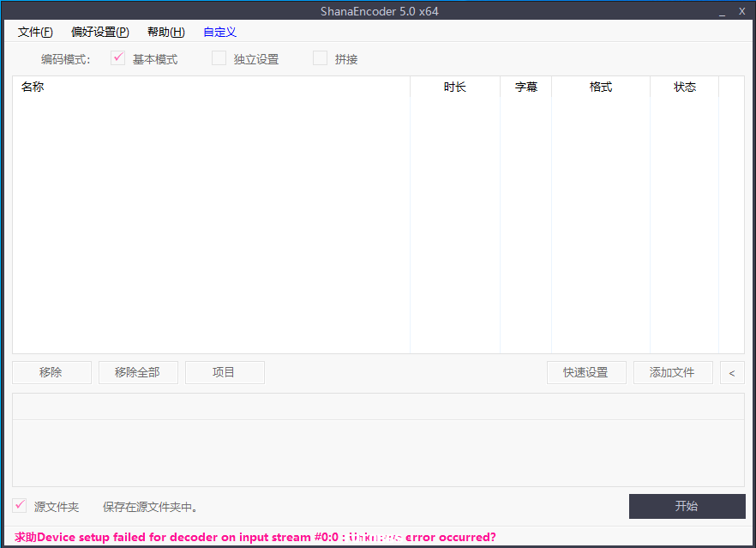Tick the 拼接 checkbox
The width and height of the screenshot is (756, 548).
[x=321, y=58]
